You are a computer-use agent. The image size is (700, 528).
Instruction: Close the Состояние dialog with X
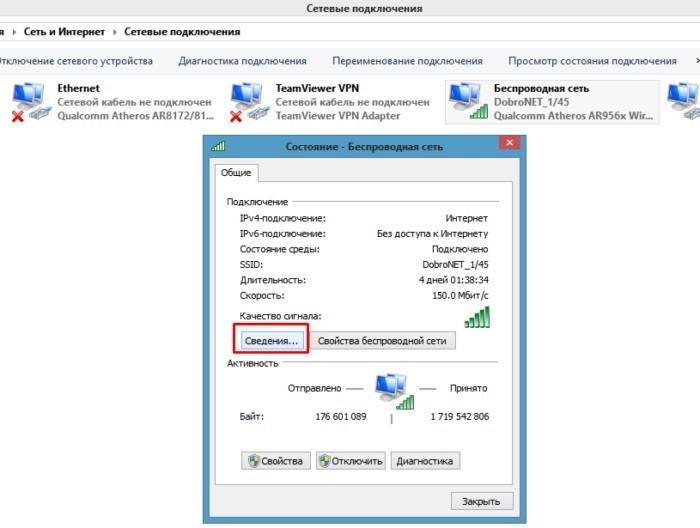tap(509, 143)
